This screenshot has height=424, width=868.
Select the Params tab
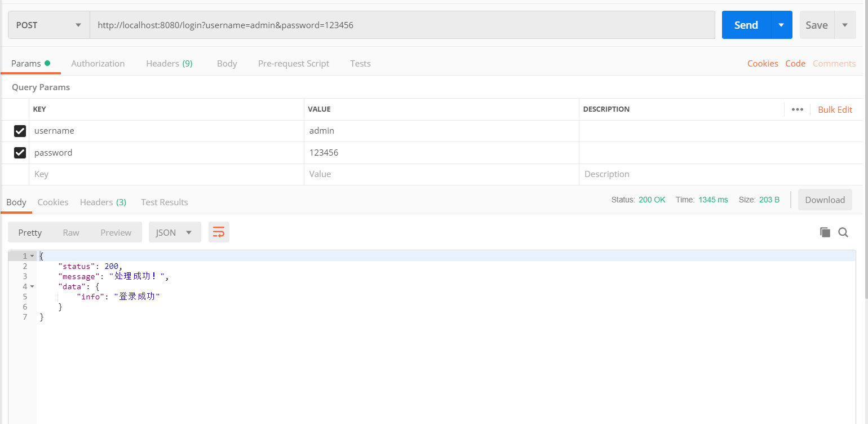pos(30,63)
